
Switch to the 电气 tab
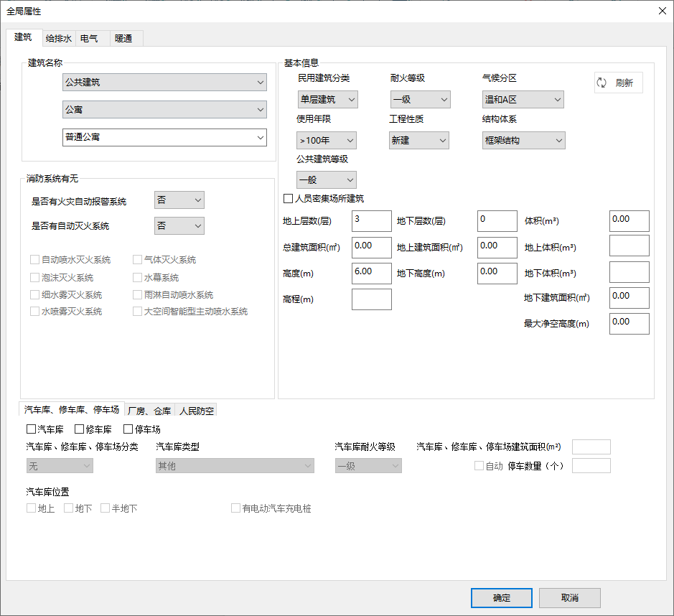[90, 38]
